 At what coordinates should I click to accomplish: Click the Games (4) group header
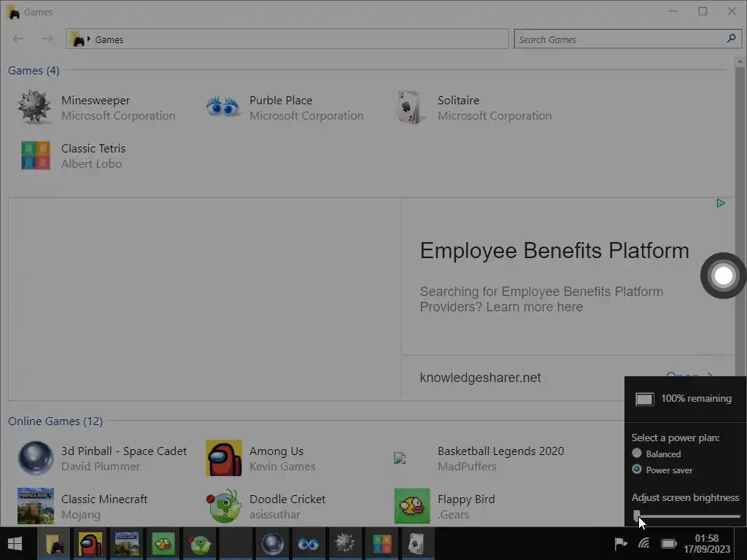coord(34,71)
